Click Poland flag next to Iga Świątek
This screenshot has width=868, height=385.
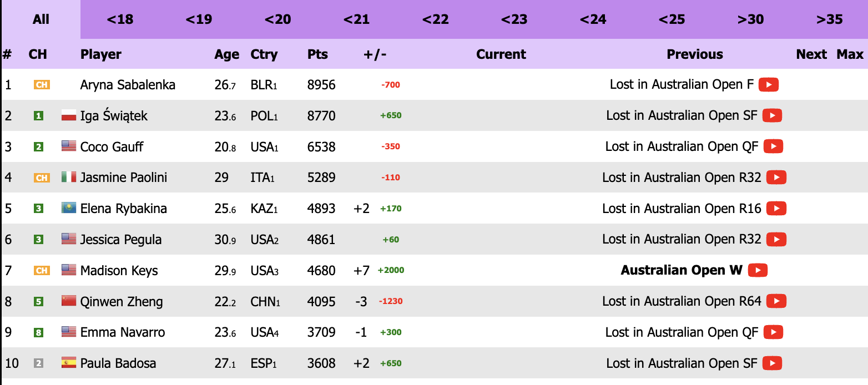(x=68, y=116)
